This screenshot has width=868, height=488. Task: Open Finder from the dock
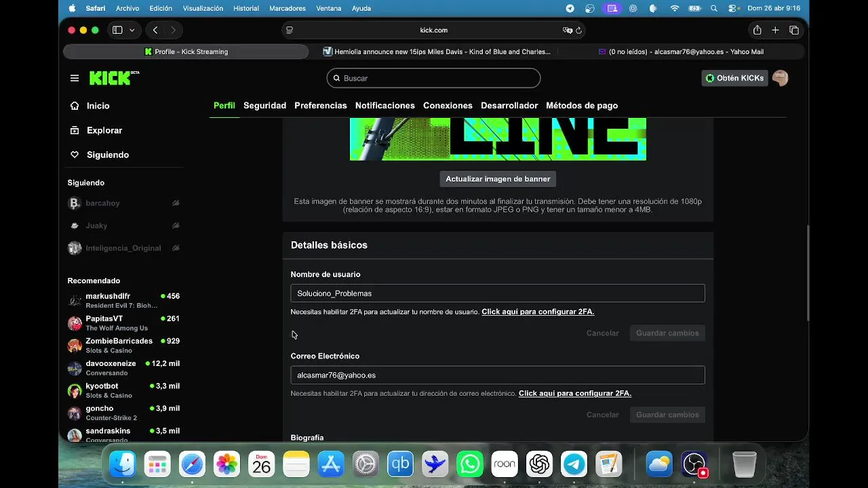click(x=123, y=464)
